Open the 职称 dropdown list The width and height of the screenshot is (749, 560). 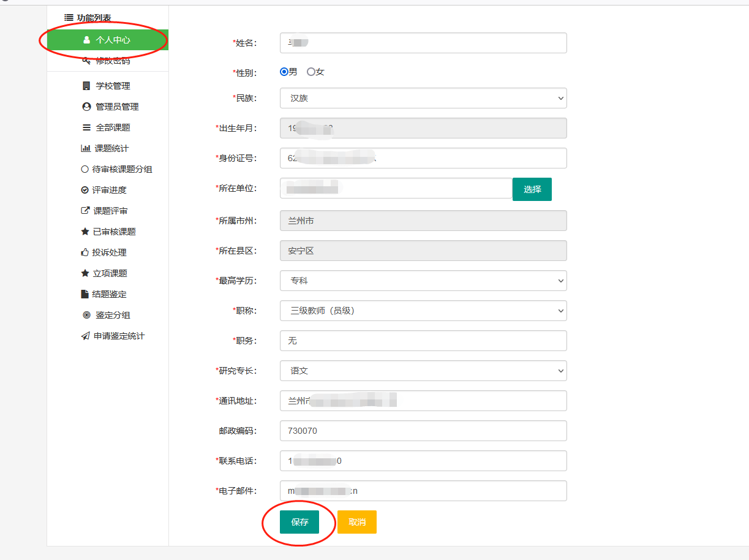(423, 311)
